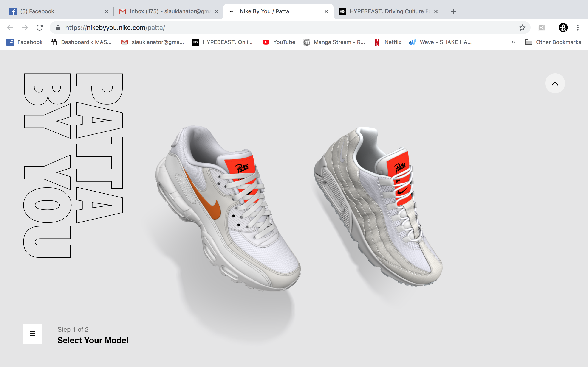Viewport: 588px width, 367px height.
Task: Click the scroll-up chevron circle button
Action: click(555, 83)
